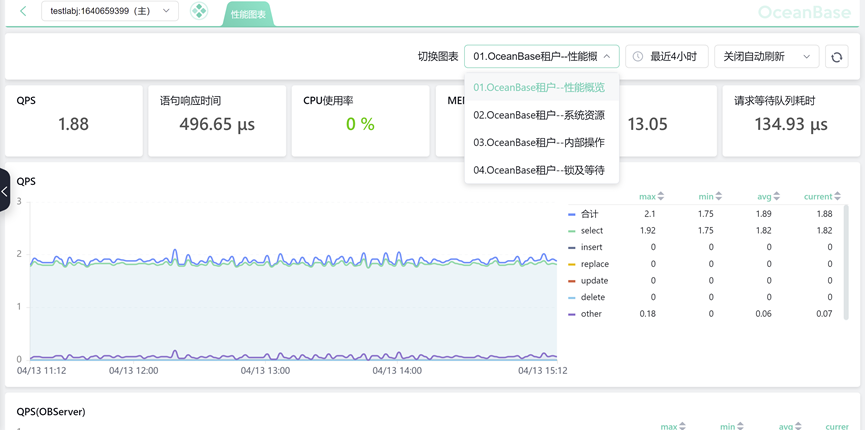The height and width of the screenshot is (430, 865).
Task: Click the QPS(OBServer) chart title
Action: 51,412
